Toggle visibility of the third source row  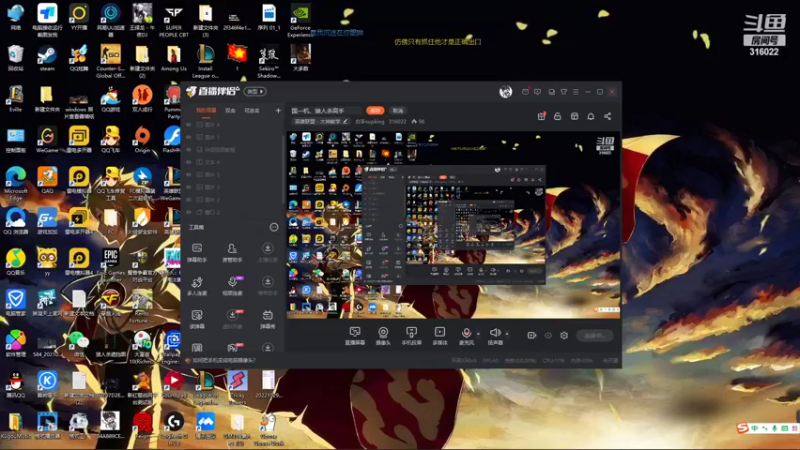click(189, 149)
